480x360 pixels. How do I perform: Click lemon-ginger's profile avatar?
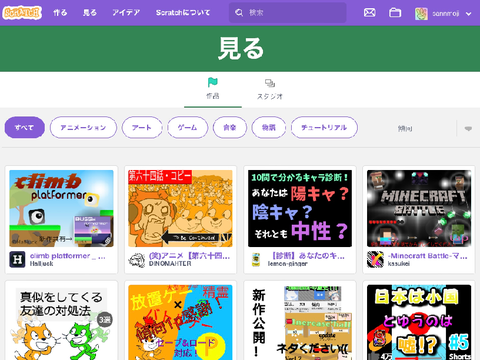click(x=256, y=260)
